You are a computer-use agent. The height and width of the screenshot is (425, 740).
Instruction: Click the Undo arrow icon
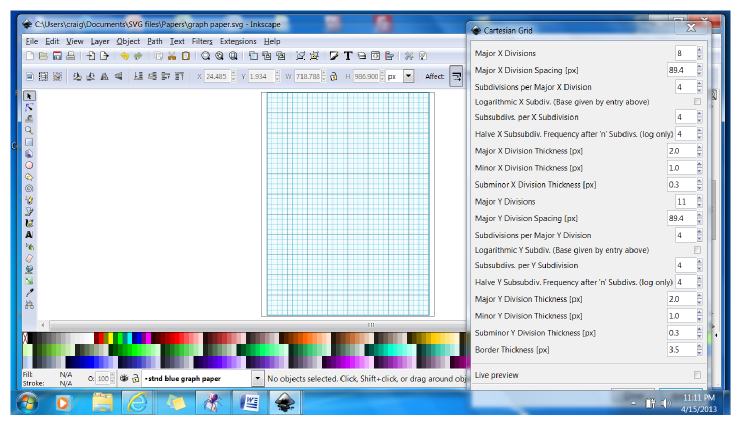point(125,56)
